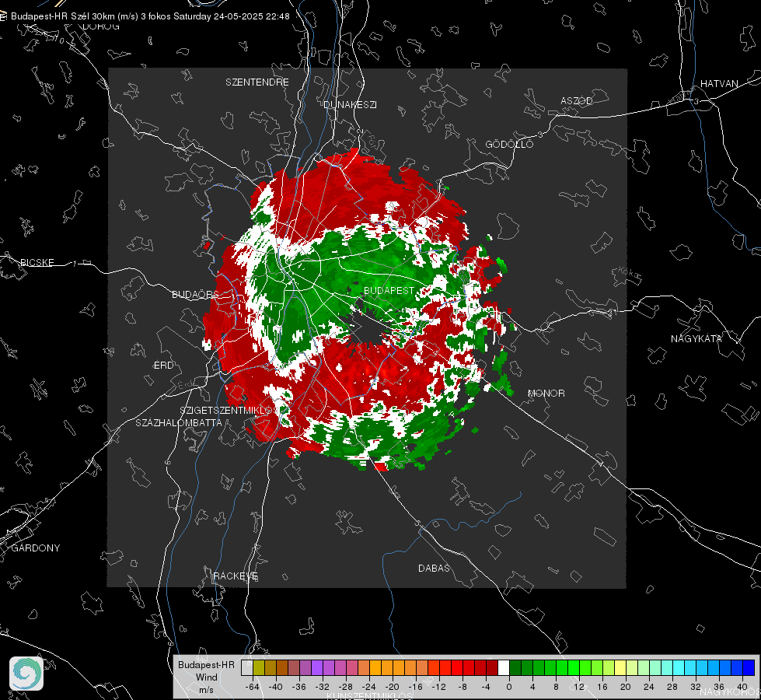Click the HATVAN city label
This screenshot has height=700, width=761.
(719, 83)
